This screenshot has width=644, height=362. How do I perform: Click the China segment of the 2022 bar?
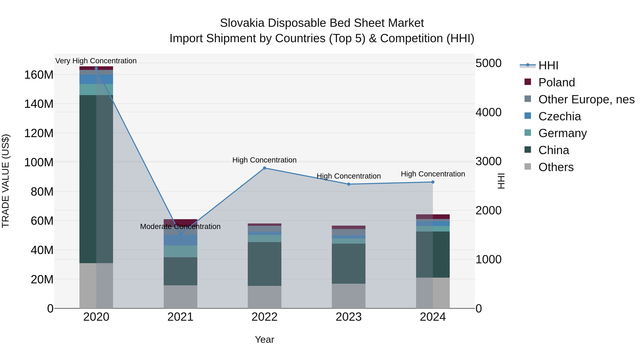(x=265, y=264)
